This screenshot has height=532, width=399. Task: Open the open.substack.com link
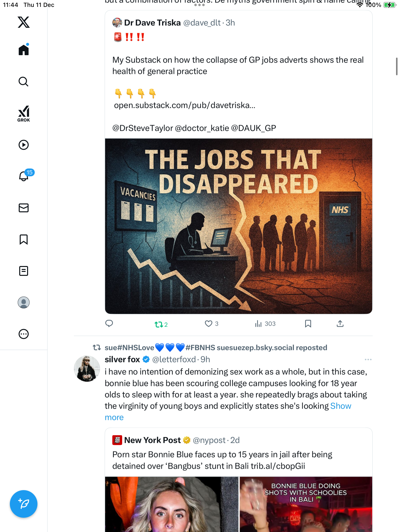184,105
